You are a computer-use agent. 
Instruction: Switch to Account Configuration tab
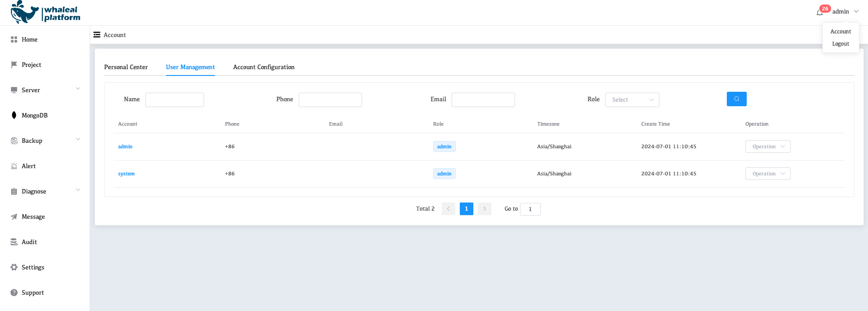(x=263, y=67)
